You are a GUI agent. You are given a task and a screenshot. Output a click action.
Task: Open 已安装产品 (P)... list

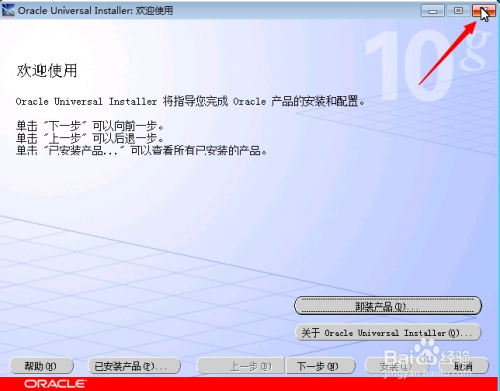coord(134,366)
